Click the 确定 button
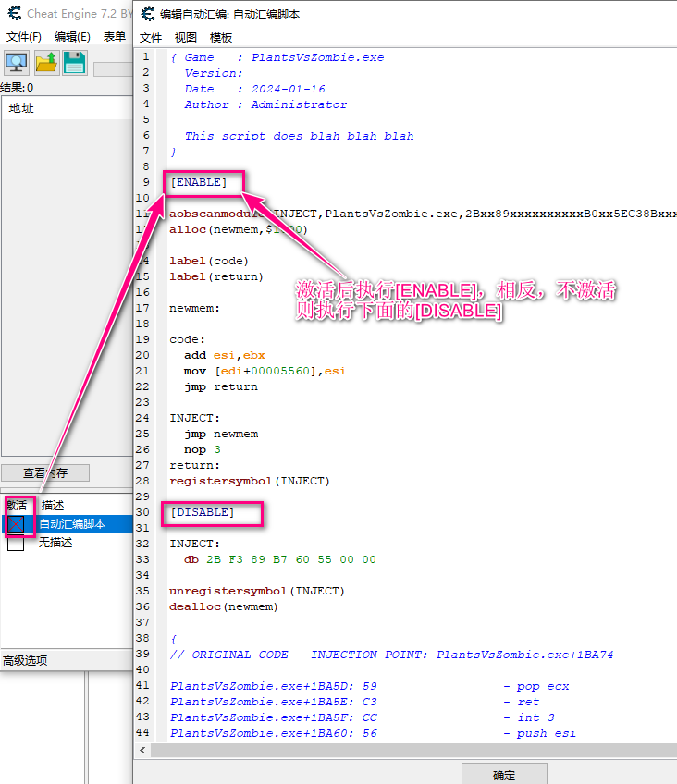Screen dimensions: 677x784 coord(504,775)
